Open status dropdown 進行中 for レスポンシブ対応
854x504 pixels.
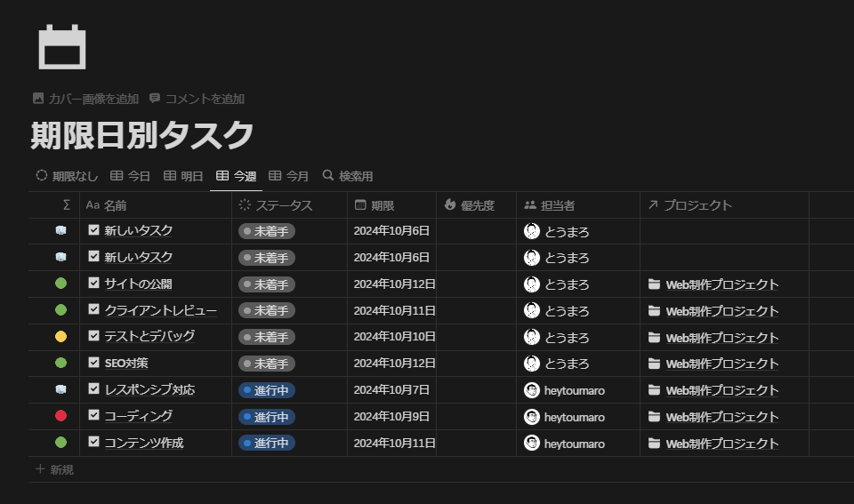[267, 390]
